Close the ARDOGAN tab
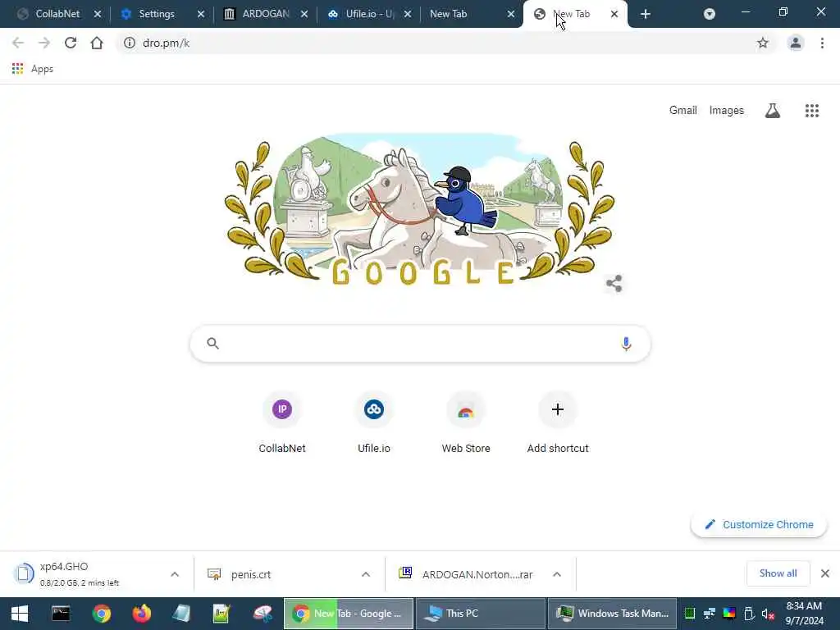Screen dimensions: 840x630 (x=304, y=14)
